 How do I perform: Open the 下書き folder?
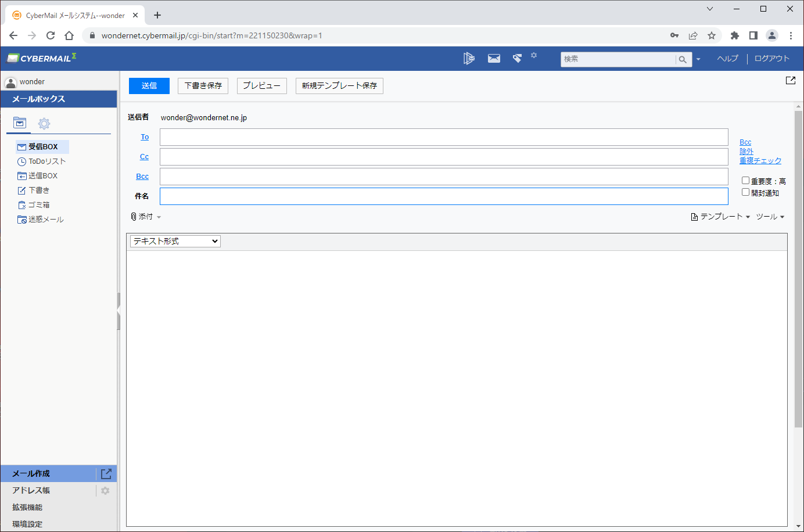point(34,190)
